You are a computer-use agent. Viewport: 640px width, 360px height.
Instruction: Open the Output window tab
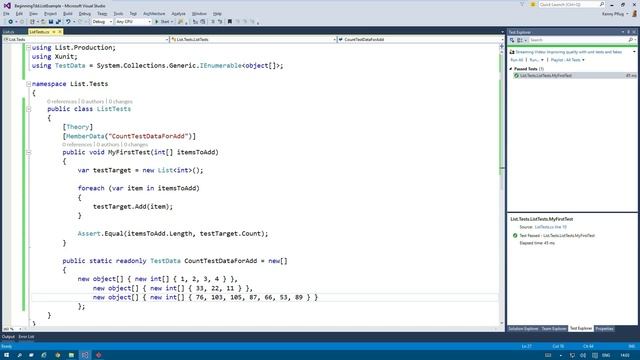[8, 337]
